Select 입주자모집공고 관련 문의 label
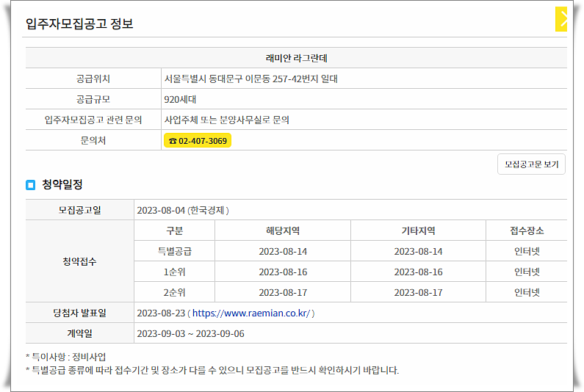584x392 pixels. pos(93,120)
